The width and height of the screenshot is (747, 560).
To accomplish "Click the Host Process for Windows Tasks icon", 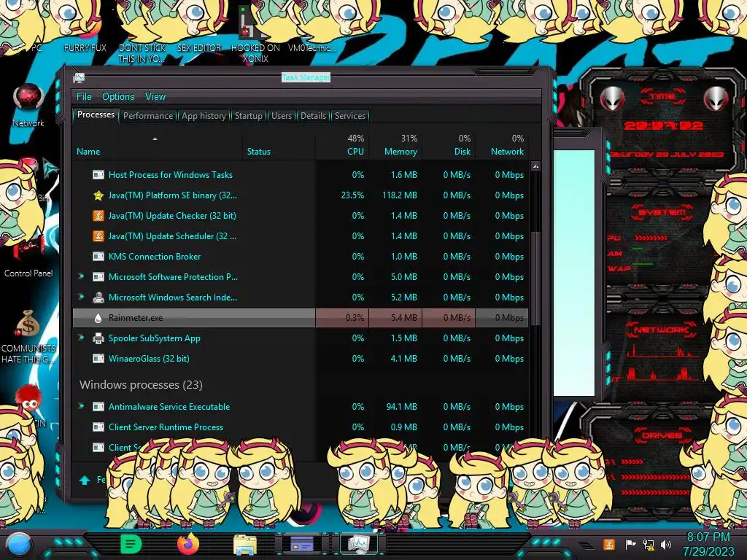I will click(98, 175).
